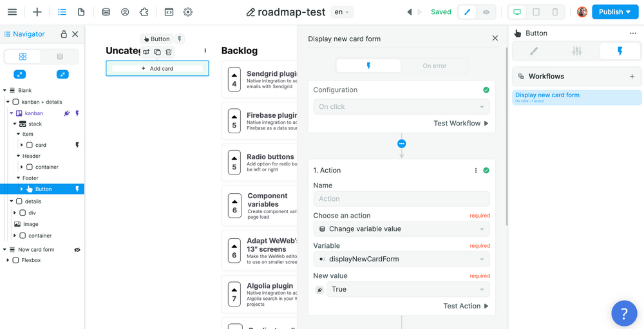The width and height of the screenshot is (644, 329).
Task: Click the delete trash icon above Add card
Action: tap(169, 52)
